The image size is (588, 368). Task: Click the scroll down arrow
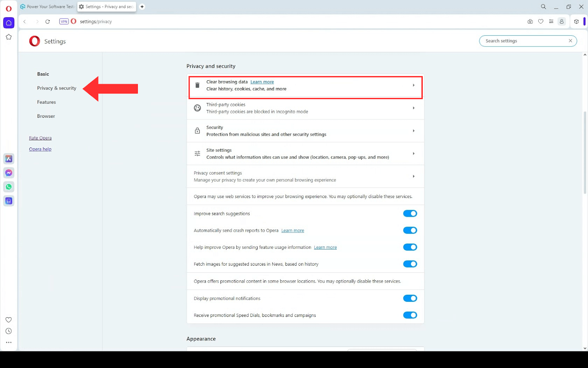585,348
